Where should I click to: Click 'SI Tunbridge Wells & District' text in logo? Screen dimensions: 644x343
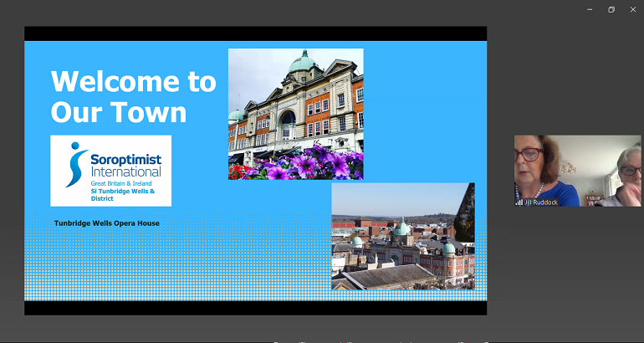point(125,194)
